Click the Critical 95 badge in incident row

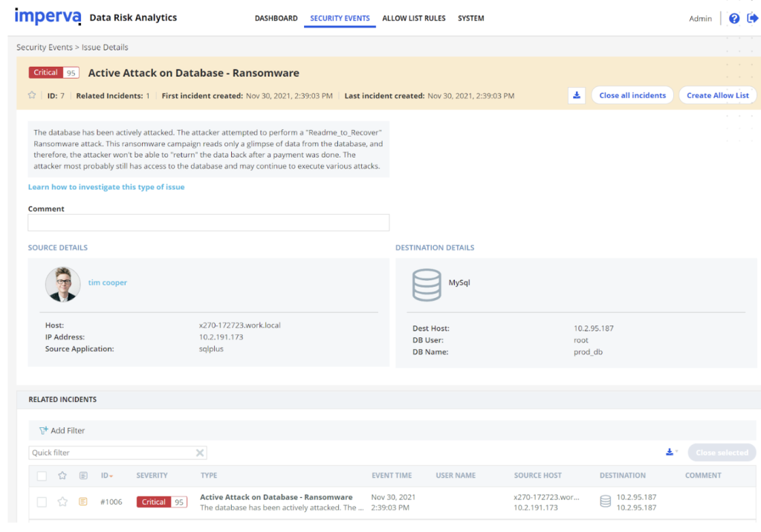pos(161,502)
